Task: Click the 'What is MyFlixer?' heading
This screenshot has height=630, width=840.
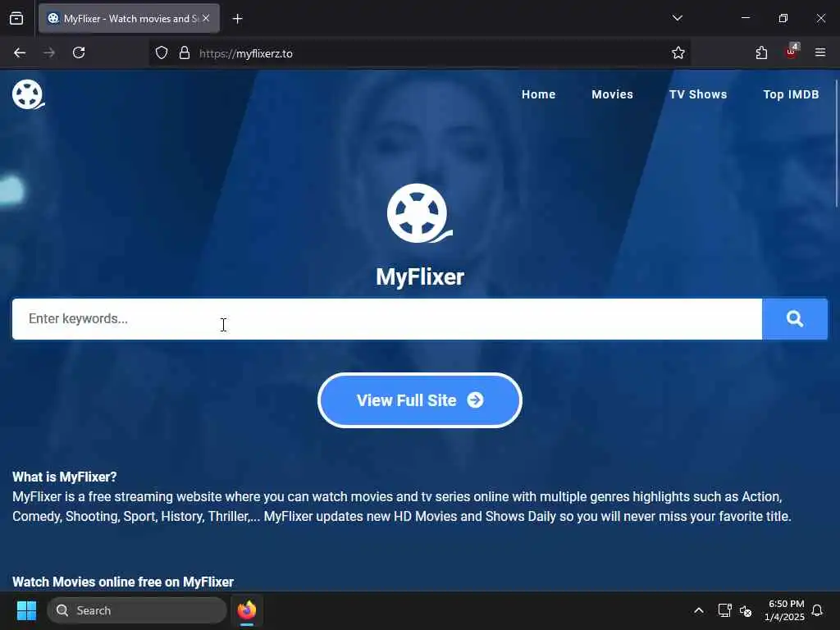Action: click(64, 477)
